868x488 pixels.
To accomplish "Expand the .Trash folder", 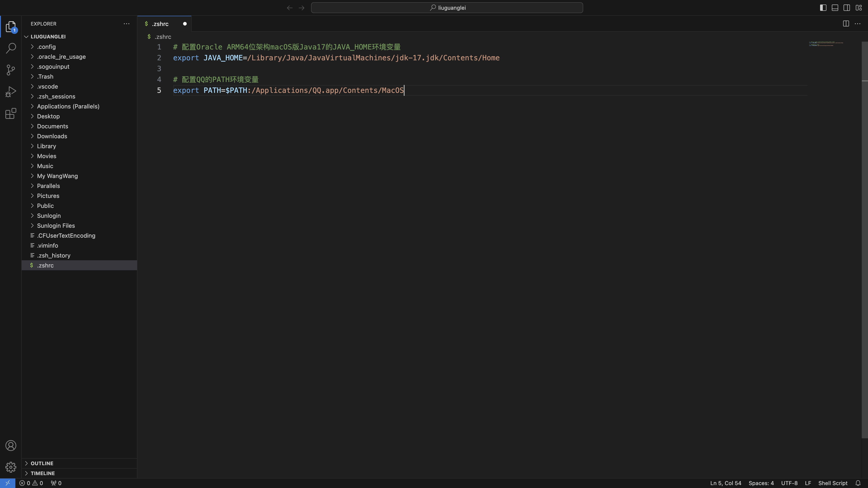I will [x=79, y=76].
